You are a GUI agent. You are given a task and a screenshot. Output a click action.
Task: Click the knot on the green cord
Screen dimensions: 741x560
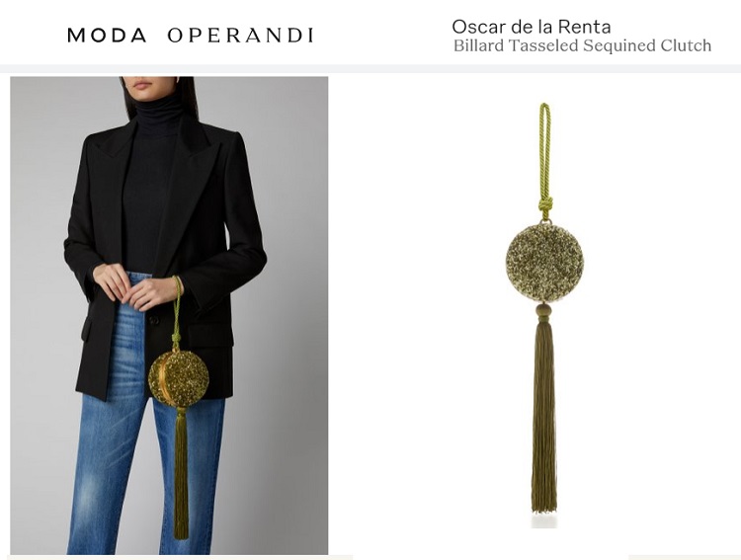(x=545, y=205)
